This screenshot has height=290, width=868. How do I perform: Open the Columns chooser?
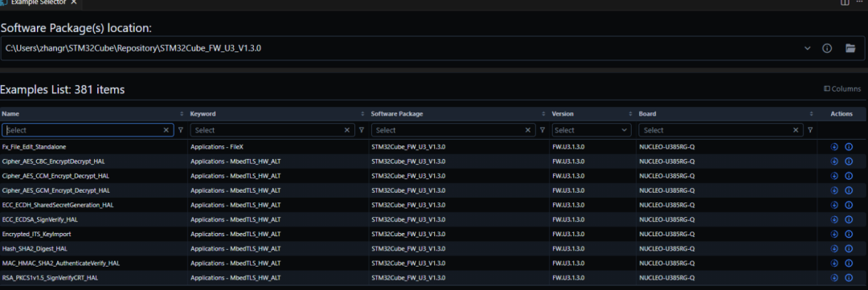click(x=842, y=88)
